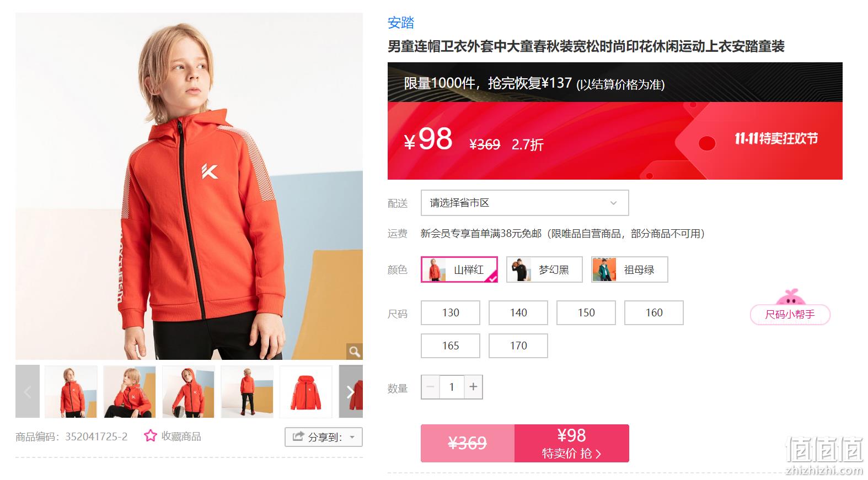Choose size 170
The width and height of the screenshot is (868, 480).
coord(518,346)
